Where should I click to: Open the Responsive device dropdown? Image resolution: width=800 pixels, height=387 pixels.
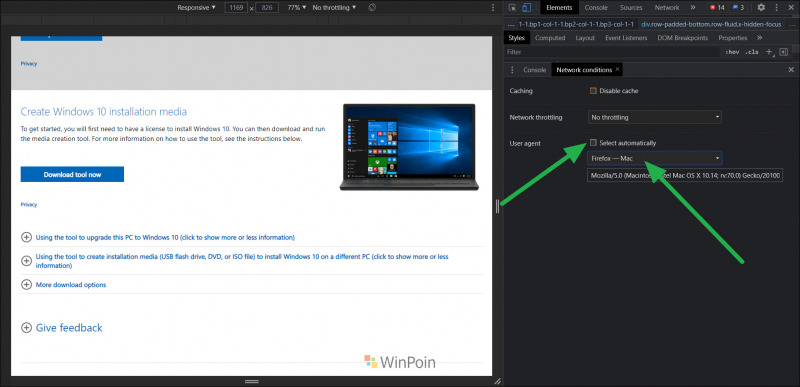(196, 8)
